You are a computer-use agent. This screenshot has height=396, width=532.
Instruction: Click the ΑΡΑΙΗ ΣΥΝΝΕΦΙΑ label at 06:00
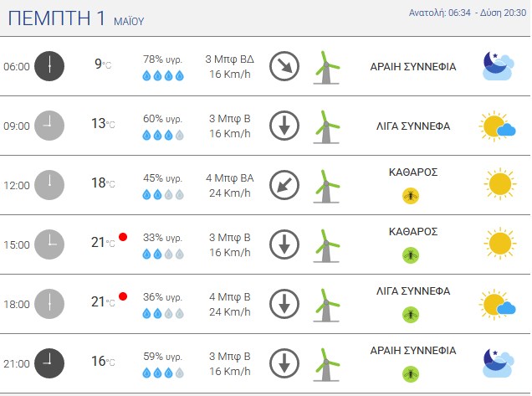click(413, 67)
